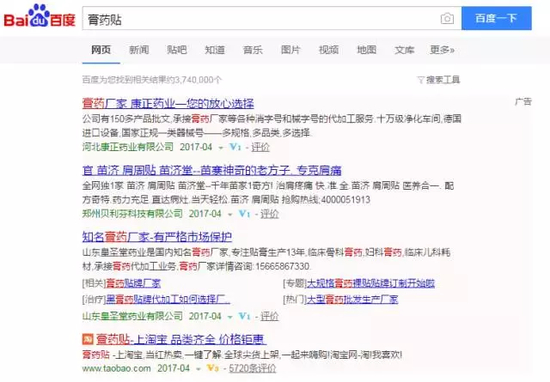Screen dimensions: 550x382
Task: Click www.taobao.com source link
Action: point(116,368)
